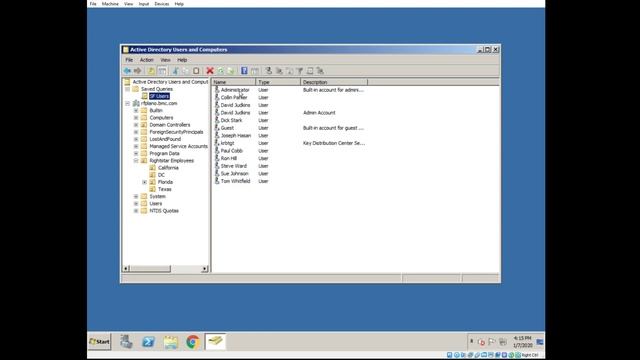
Task: Select the California organizational unit
Action: point(168,168)
